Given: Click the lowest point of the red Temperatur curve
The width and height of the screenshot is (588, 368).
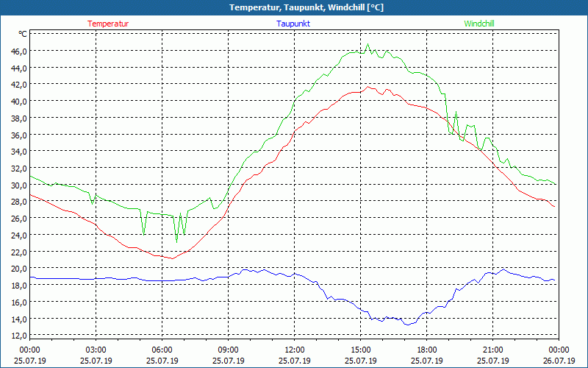Looking at the screenshot, I should coord(171,258).
